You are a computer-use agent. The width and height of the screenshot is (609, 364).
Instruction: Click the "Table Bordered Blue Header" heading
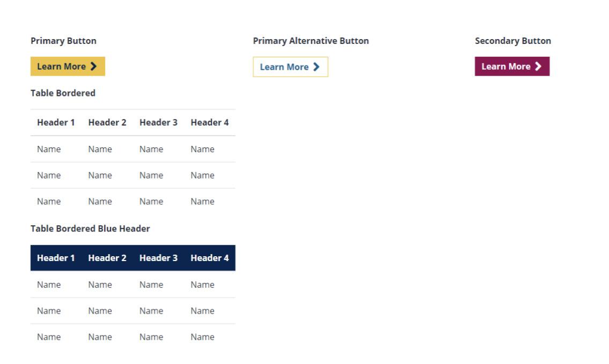pyautogui.click(x=90, y=229)
